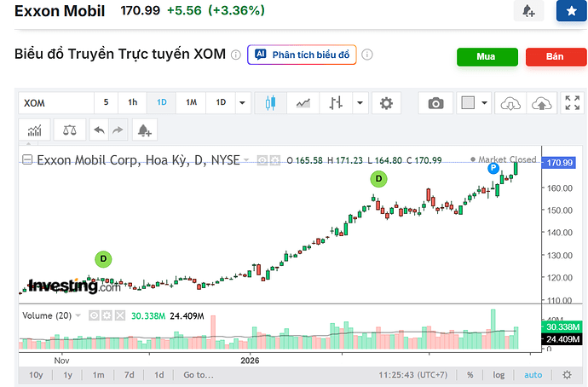Open chart layout dropdown arrow
The image size is (588, 387).
(x=485, y=103)
